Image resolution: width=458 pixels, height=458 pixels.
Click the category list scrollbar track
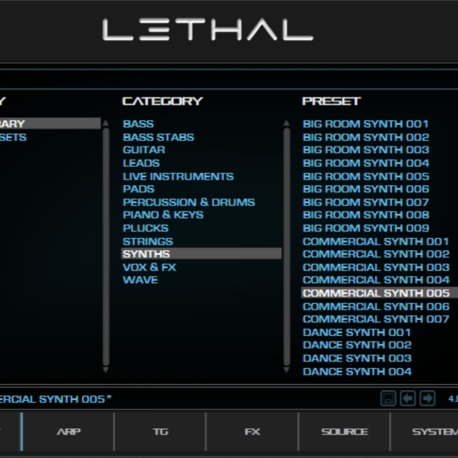[287, 247]
